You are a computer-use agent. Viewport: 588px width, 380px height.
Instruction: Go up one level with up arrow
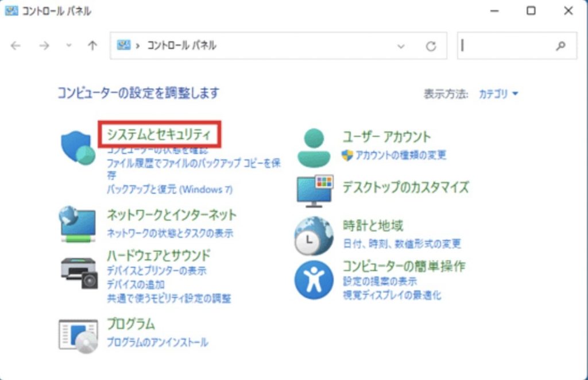pyautogui.click(x=92, y=46)
